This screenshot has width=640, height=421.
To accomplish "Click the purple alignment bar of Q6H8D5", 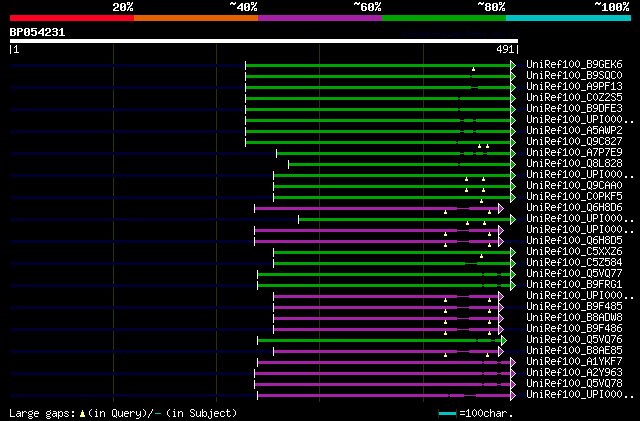I will pyautogui.click(x=376, y=242).
